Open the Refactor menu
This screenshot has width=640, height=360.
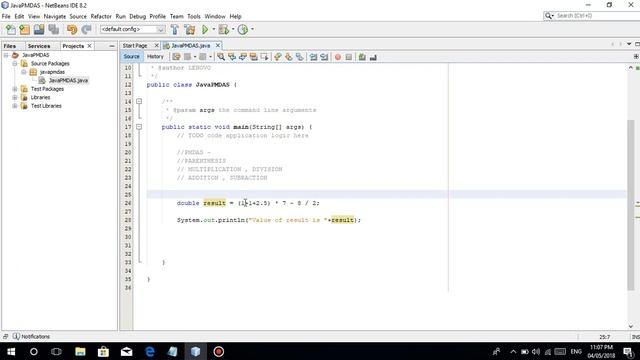coord(101,16)
